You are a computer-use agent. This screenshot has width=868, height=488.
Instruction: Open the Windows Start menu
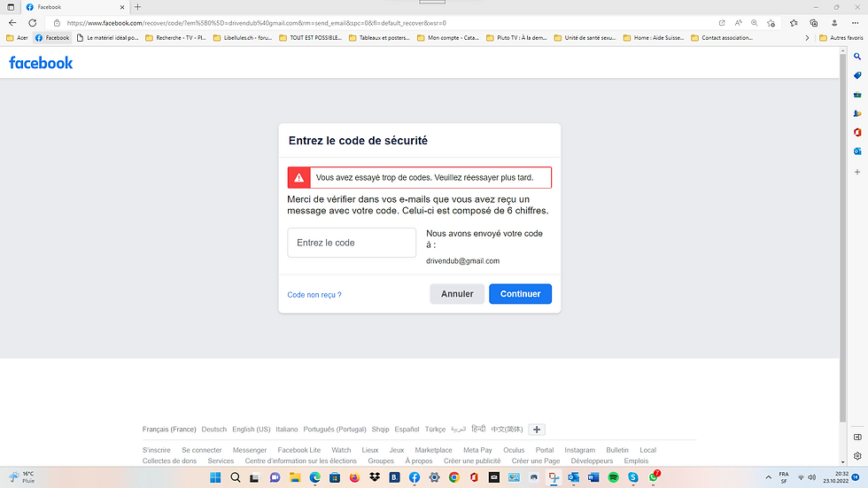[x=215, y=477]
